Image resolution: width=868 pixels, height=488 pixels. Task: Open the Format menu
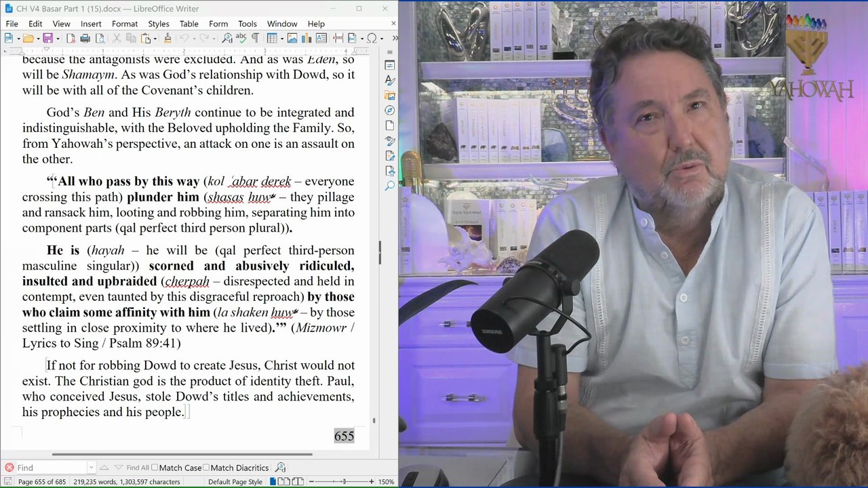click(125, 24)
